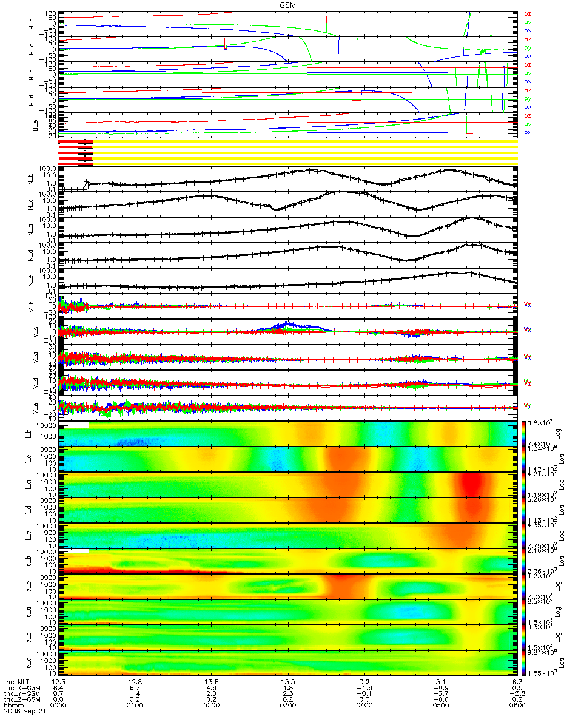Click the "0500" time tick label
This screenshot has width=564, height=728.
[441, 705]
